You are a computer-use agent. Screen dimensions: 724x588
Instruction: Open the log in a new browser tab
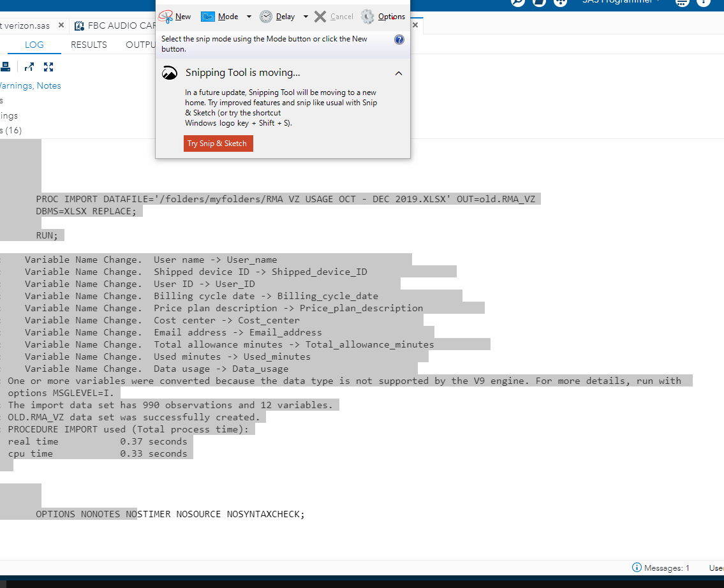[28, 66]
